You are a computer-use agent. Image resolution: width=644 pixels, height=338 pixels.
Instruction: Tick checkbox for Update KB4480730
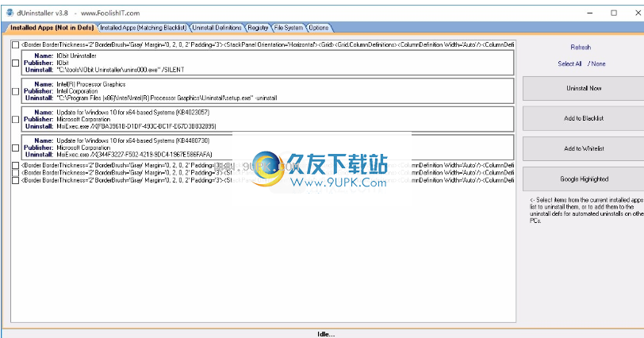16,148
